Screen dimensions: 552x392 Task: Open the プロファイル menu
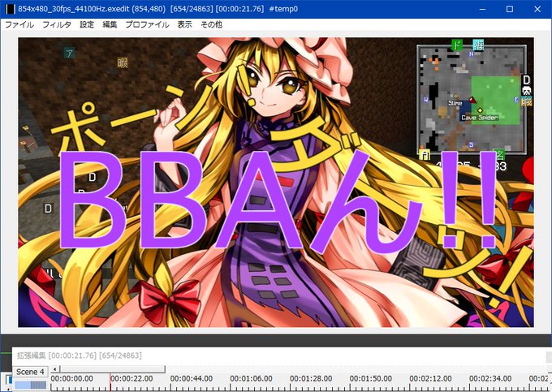click(147, 24)
